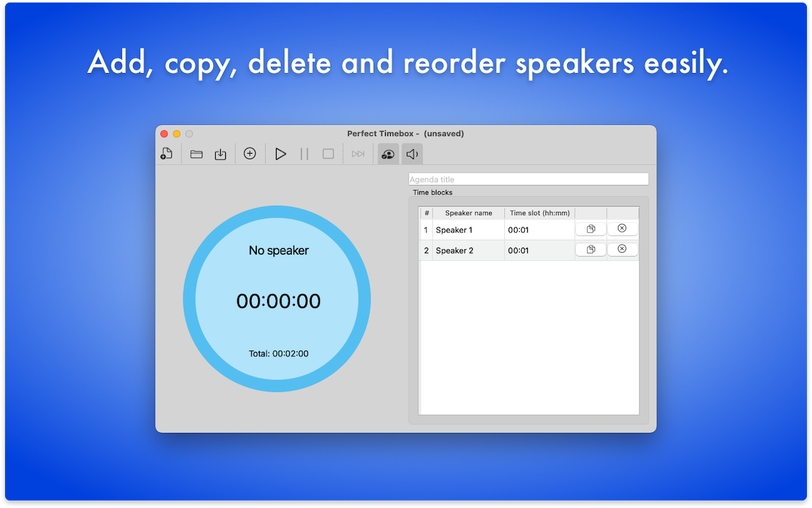Image resolution: width=812 pixels, height=508 pixels.
Task: Duplicate Speaker 2 with the copy button
Action: click(591, 250)
